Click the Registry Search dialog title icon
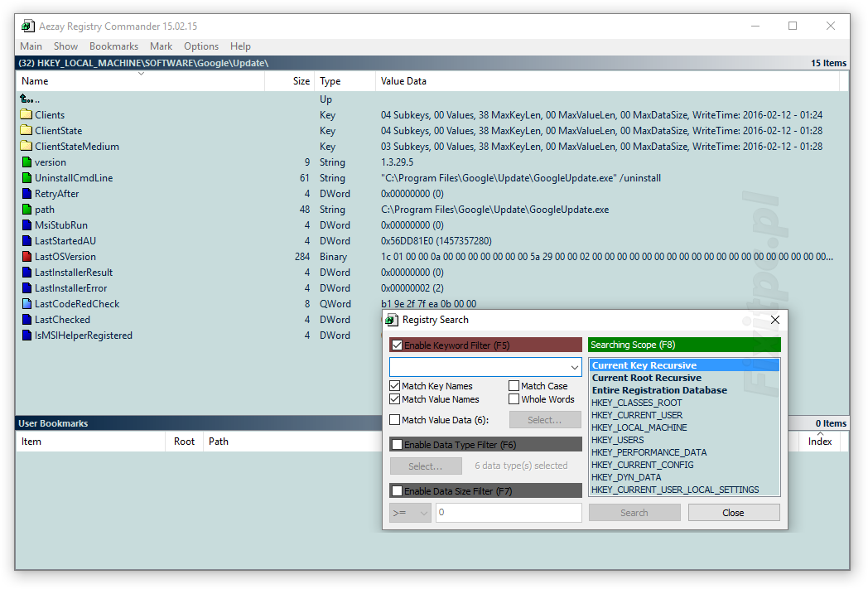This screenshot has height=589, width=868. click(x=392, y=320)
